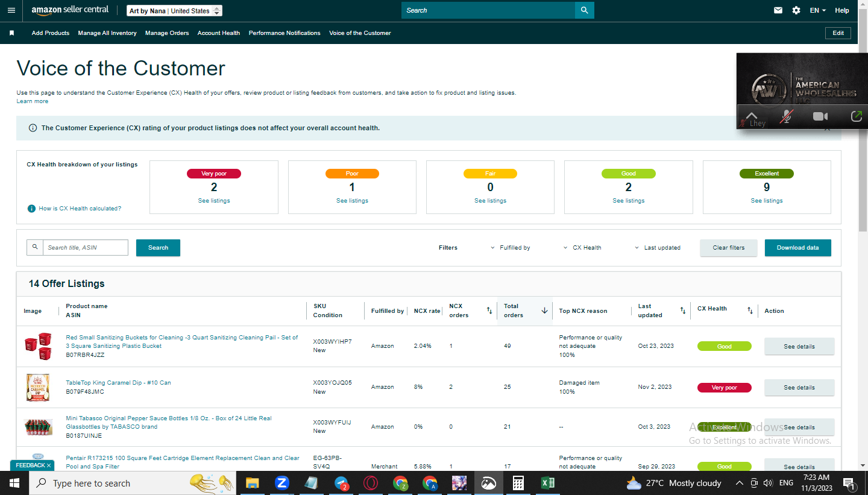Screen dimensions: 868x495
Task: Click the magnifier search button in header
Action: tap(584, 10)
